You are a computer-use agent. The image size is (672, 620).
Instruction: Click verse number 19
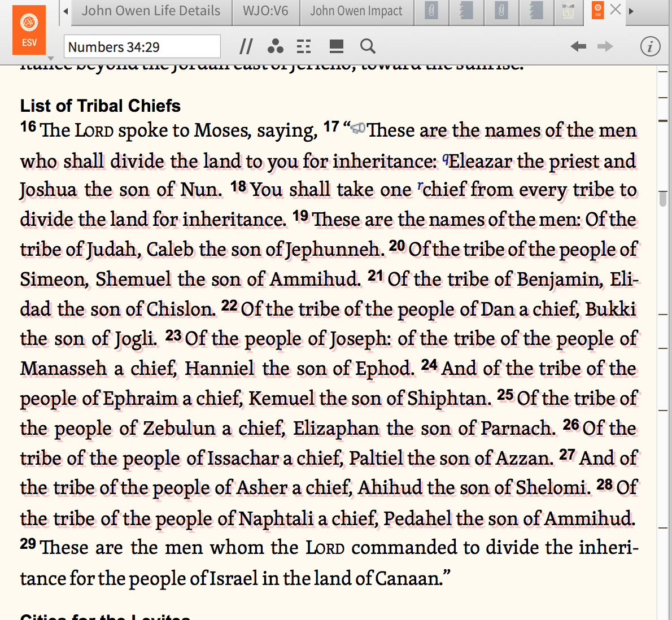[x=300, y=216]
